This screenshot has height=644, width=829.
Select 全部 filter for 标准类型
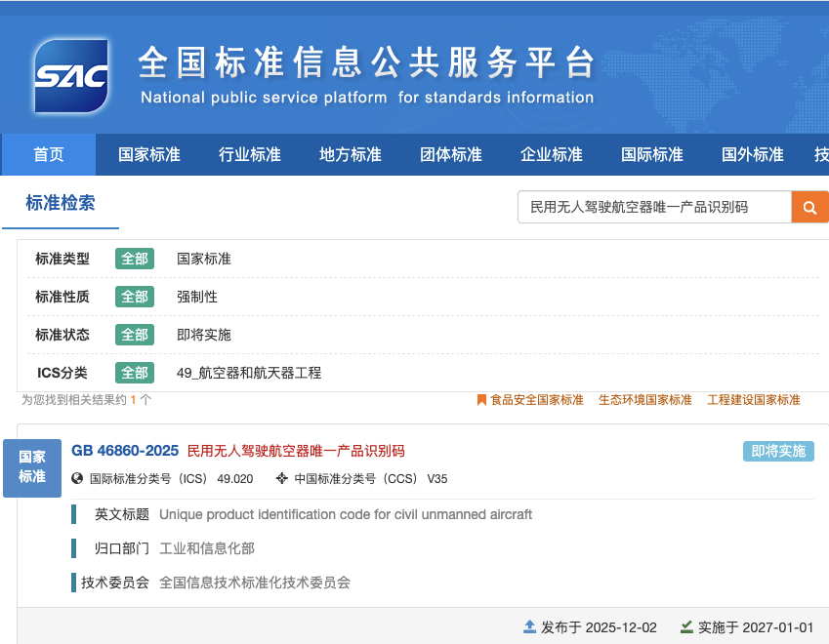click(x=135, y=259)
